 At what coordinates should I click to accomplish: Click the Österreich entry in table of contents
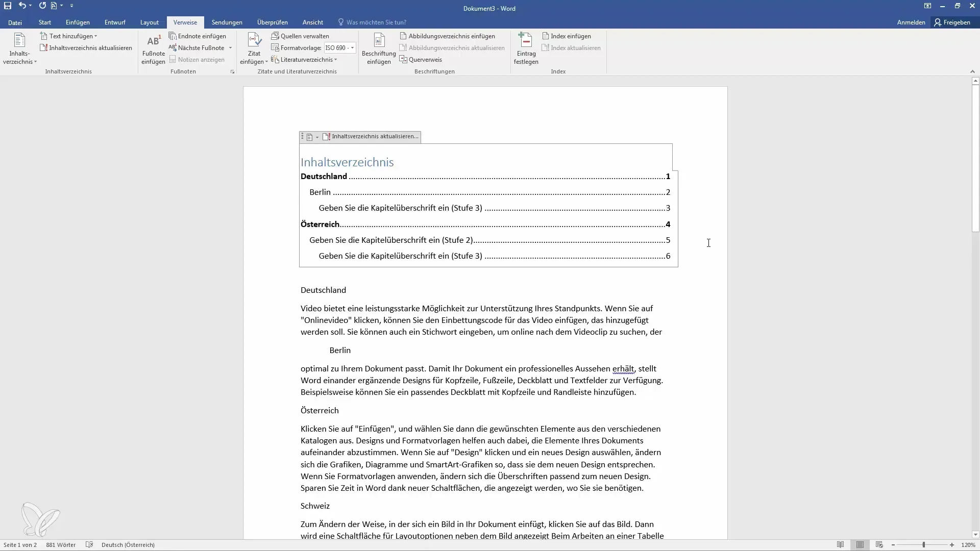point(485,224)
